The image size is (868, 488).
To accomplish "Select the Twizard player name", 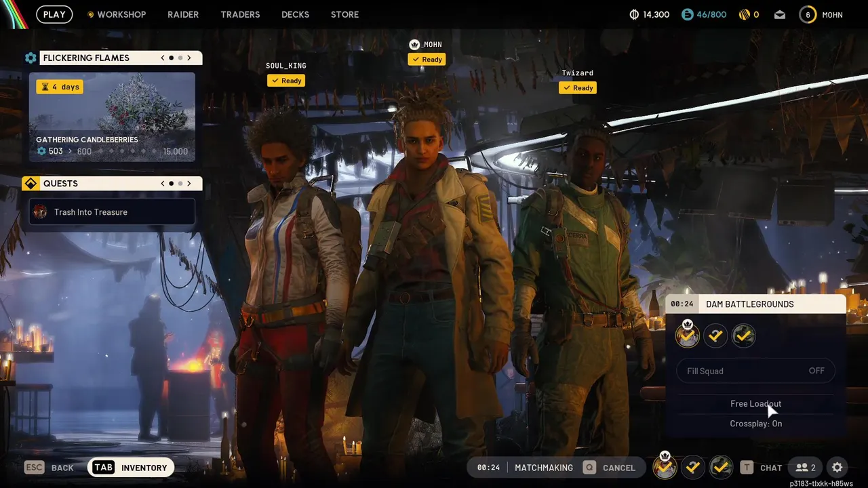I will [578, 73].
